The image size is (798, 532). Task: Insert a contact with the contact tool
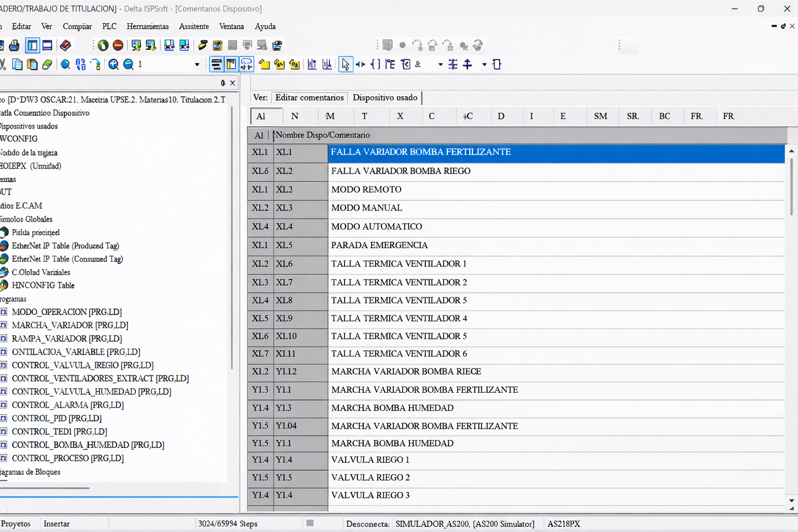[x=360, y=64]
